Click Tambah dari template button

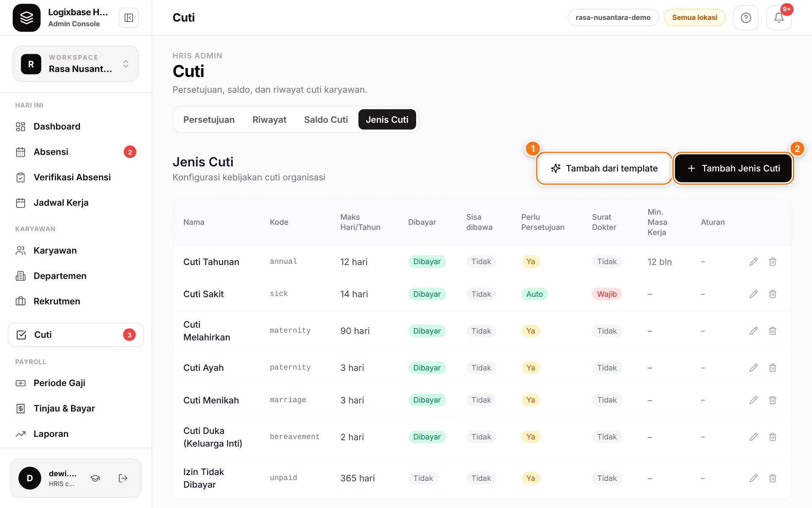tap(604, 168)
